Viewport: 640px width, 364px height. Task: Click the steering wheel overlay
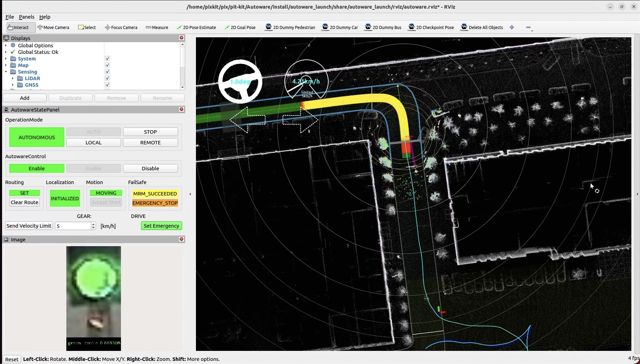click(x=240, y=82)
